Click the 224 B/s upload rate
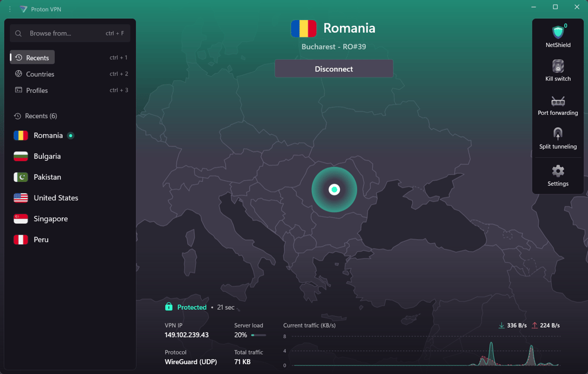 [x=550, y=325]
